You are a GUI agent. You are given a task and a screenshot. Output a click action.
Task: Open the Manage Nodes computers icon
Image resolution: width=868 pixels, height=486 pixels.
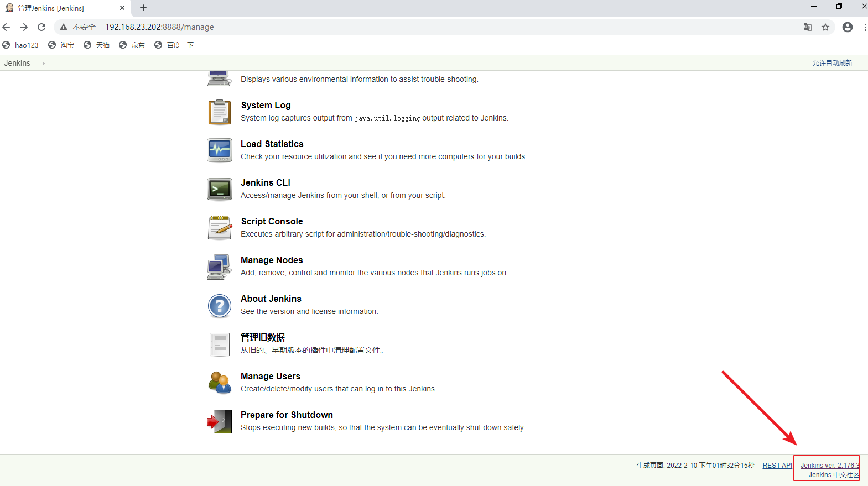tap(220, 267)
